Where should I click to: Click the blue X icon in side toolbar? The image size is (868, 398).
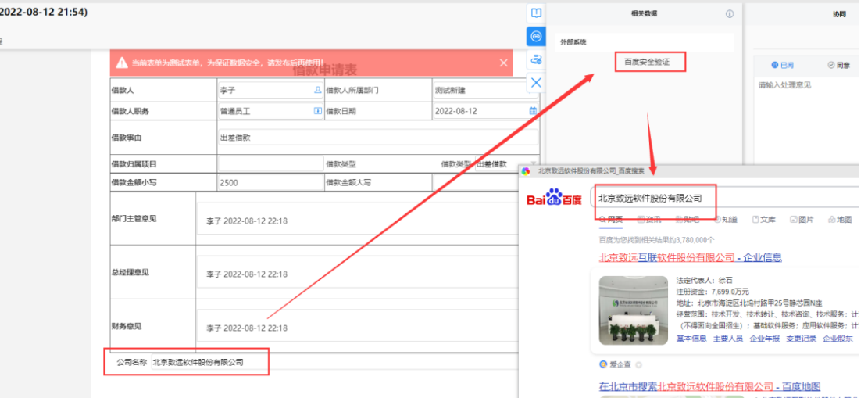pyautogui.click(x=536, y=83)
